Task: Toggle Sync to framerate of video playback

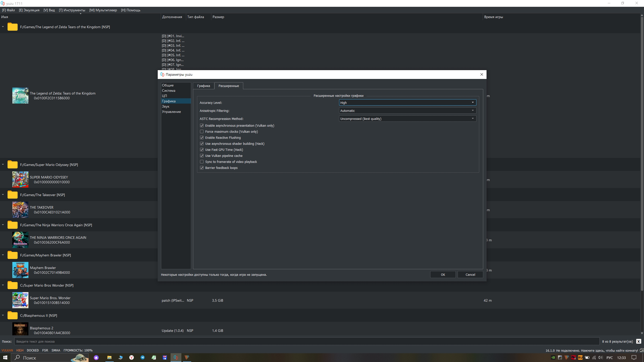Action: pyautogui.click(x=202, y=162)
